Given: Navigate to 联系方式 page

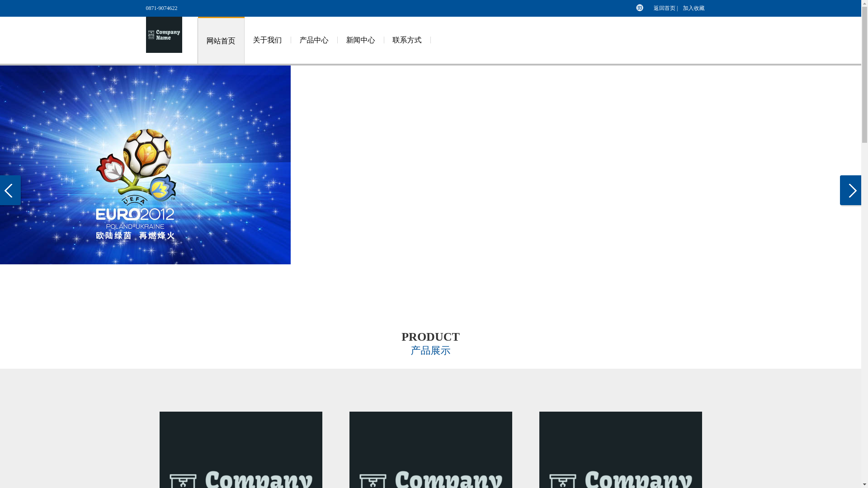Looking at the screenshot, I should pos(407,40).
